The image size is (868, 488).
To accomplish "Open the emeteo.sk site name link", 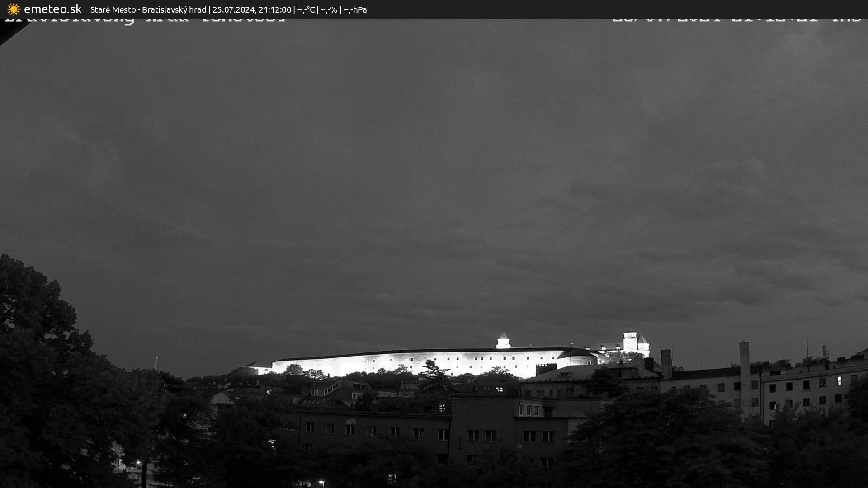I will pos(52,9).
